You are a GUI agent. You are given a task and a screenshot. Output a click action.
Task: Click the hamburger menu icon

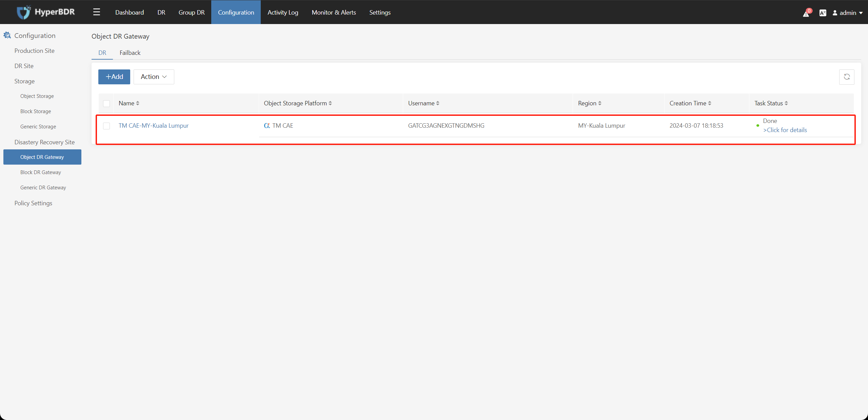(96, 12)
